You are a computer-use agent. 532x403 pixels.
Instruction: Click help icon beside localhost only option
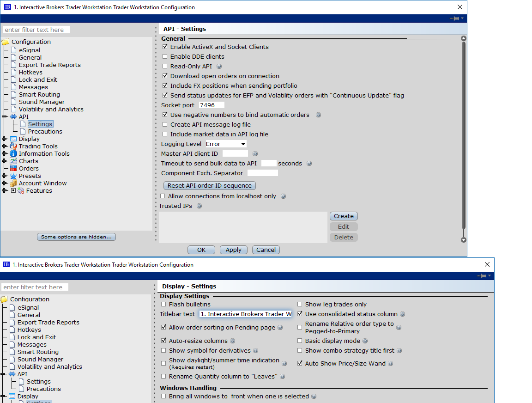pyautogui.click(x=283, y=196)
